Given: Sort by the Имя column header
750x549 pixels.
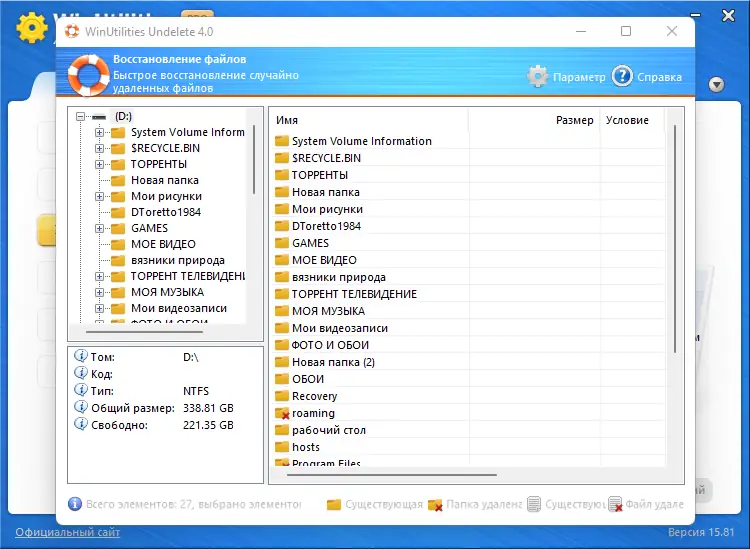Looking at the screenshot, I should click(369, 120).
